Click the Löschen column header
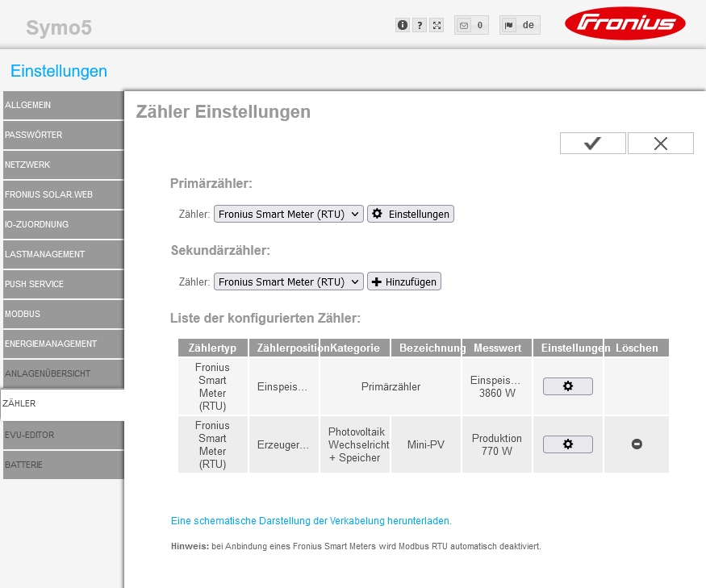Screen dimensions: 706x588 (637, 348)
